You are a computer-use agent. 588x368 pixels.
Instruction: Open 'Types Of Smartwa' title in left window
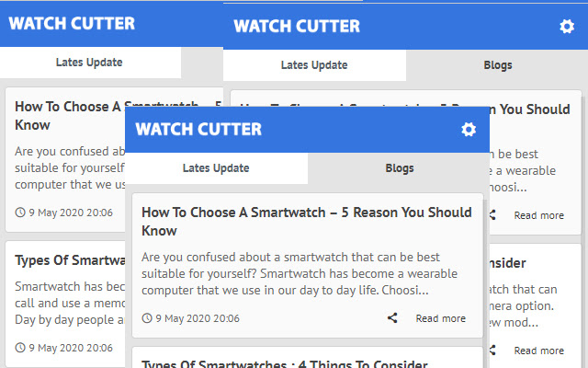click(70, 260)
